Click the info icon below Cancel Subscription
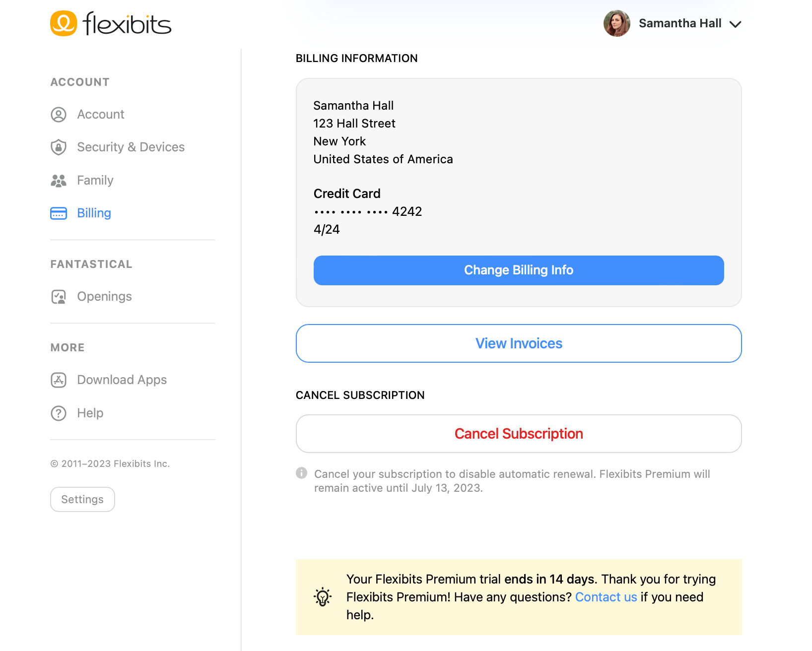This screenshot has width=812, height=651. (301, 473)
